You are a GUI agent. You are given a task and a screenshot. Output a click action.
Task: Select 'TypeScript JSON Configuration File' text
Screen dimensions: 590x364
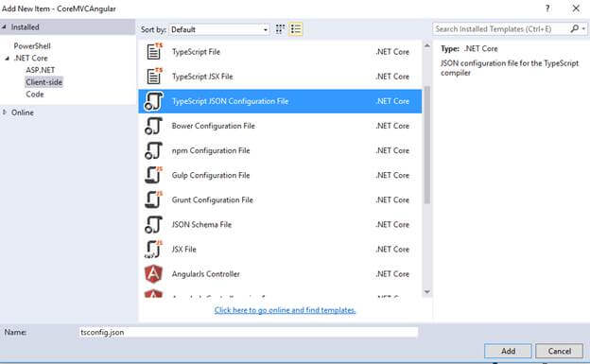pyautogui.click(x=231, y=101)
